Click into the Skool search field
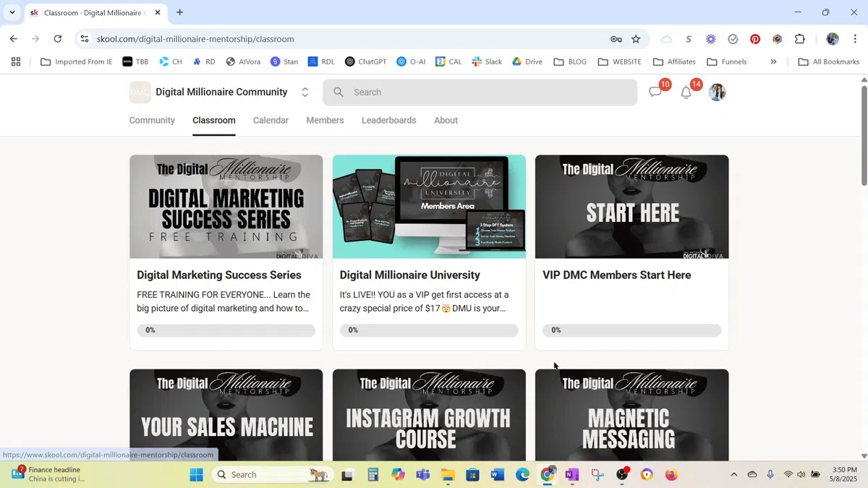868x488 pixels. coord(480,93)
